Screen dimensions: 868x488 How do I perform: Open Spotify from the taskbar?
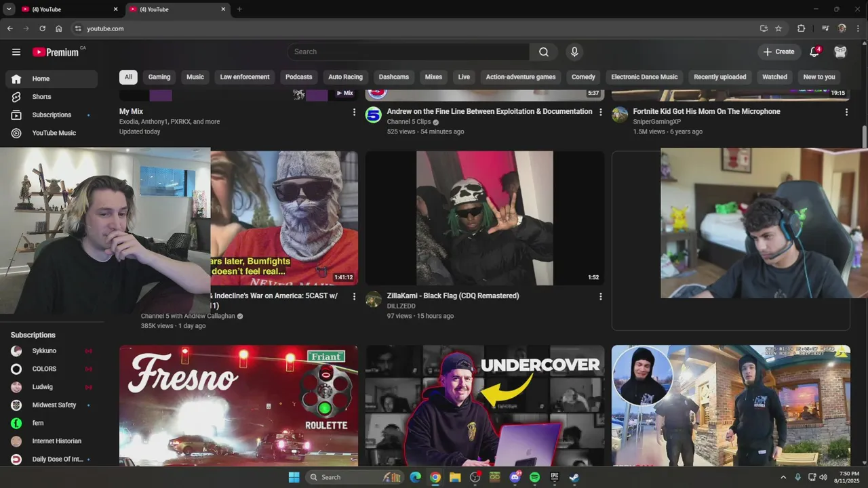coord(534,477)
